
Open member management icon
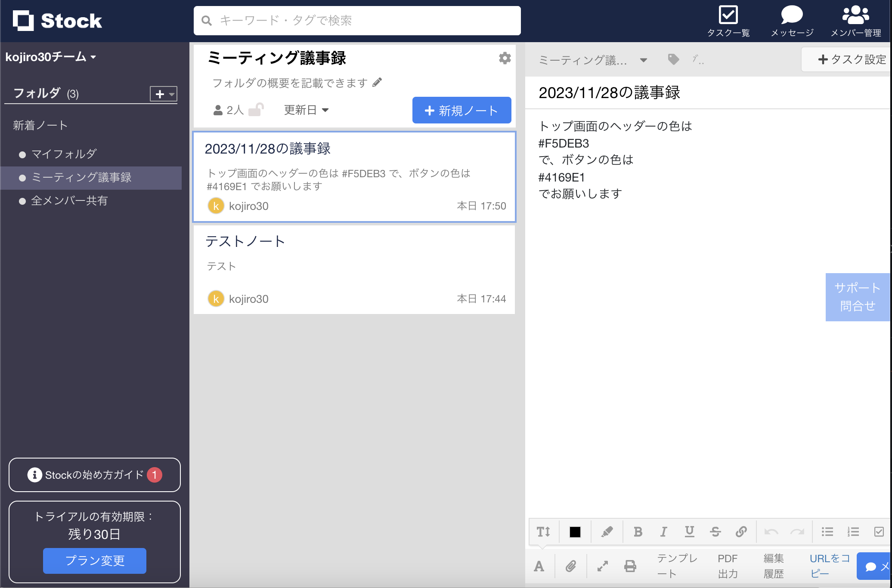coord(855,15)
